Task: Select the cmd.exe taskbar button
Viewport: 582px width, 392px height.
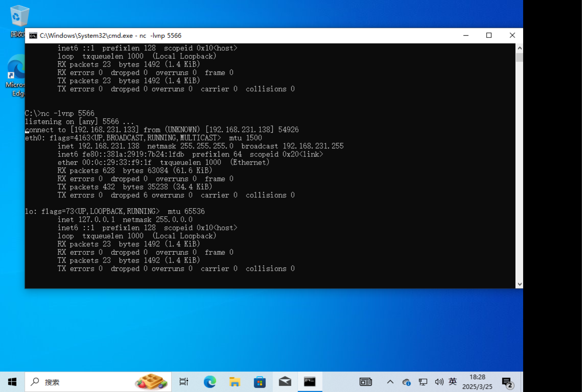Action: click(310, 382)
